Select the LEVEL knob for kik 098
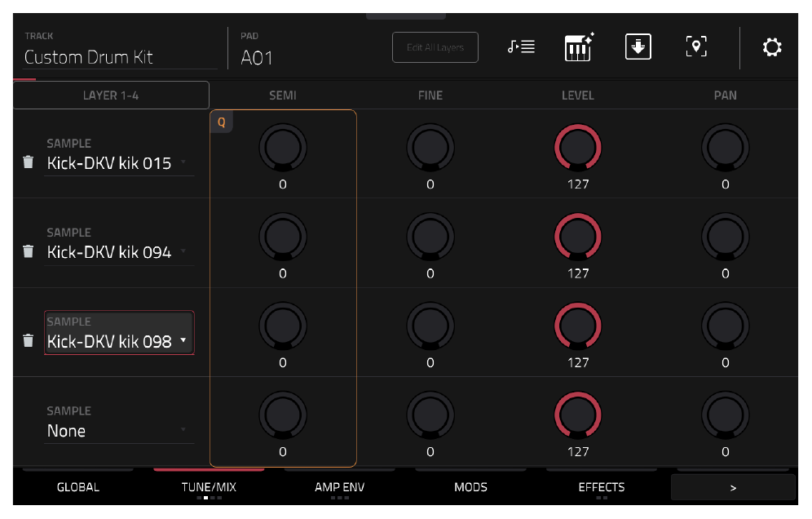This screenshot has width=812, height=519. (578, 326)
